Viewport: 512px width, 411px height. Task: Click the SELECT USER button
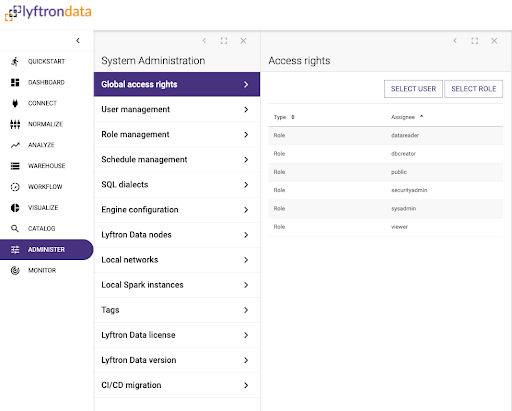[x=413, y=89]
